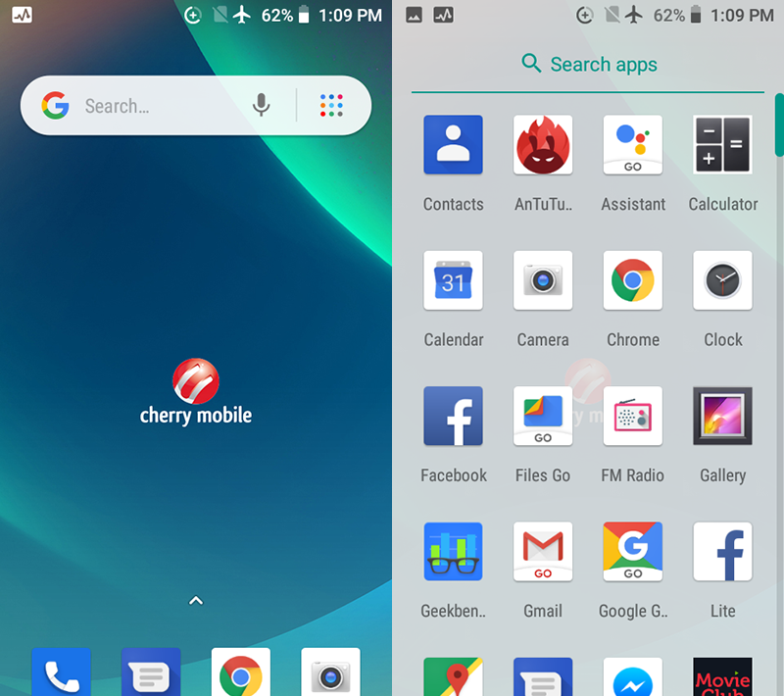Screen dimensions: 784x696
Task: Tap the Google voice search microphone
Action: (261, 105)
